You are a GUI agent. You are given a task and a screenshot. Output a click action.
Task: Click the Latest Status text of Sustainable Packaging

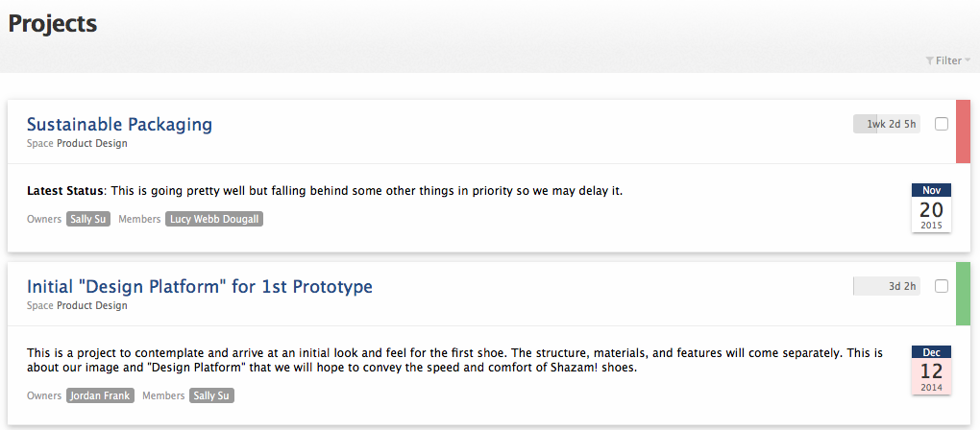coord(325,191)
